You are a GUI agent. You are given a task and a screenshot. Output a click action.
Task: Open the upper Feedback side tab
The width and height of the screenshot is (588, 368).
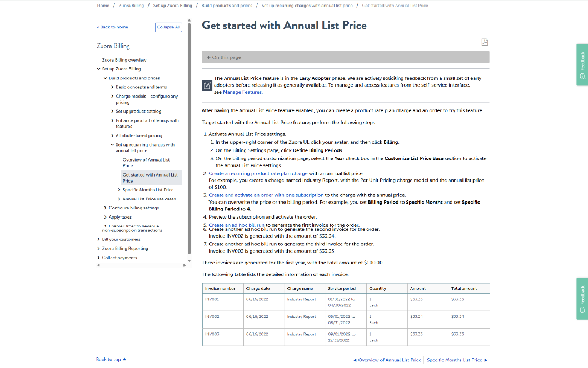coord(582,65)
